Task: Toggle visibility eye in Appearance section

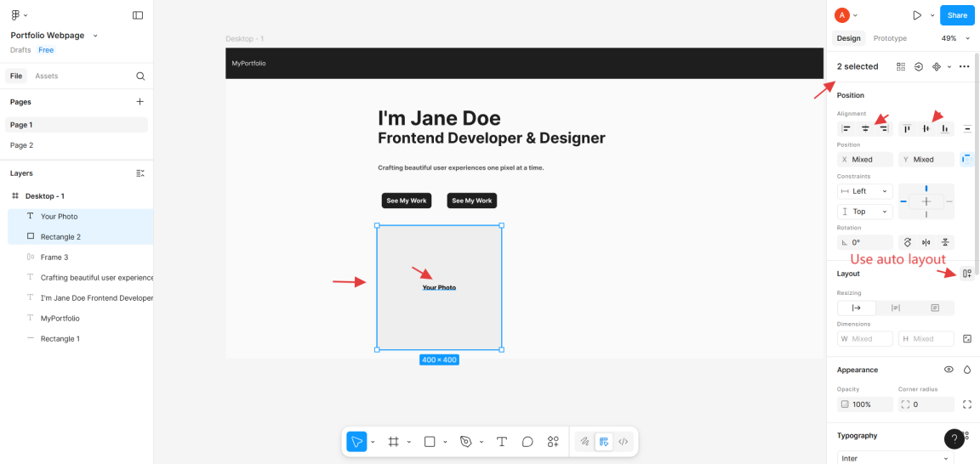Action: coord(949,370)
